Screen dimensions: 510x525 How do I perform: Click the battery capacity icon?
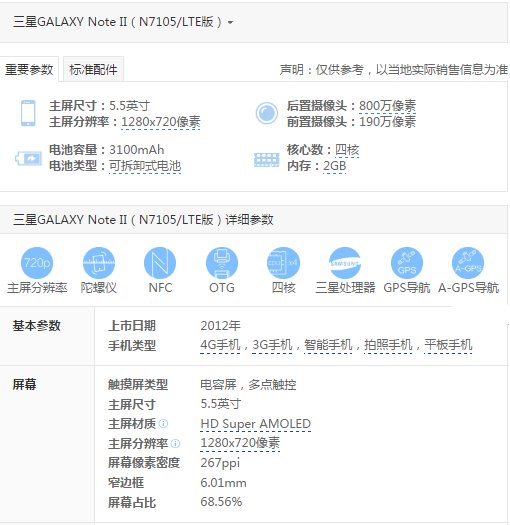click(x=29, y=158)
